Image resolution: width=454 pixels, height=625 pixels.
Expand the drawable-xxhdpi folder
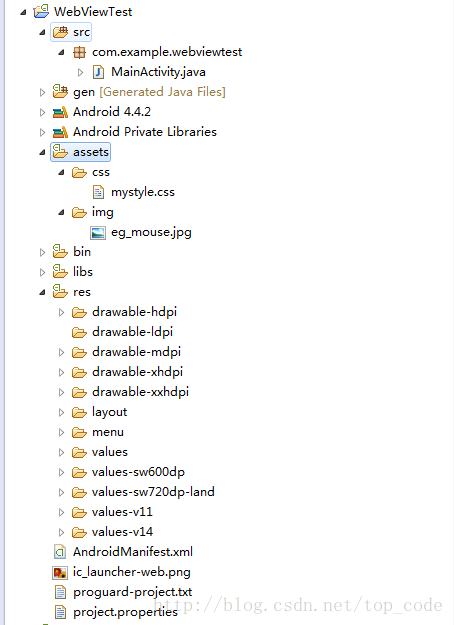click(x=61, y=392)
